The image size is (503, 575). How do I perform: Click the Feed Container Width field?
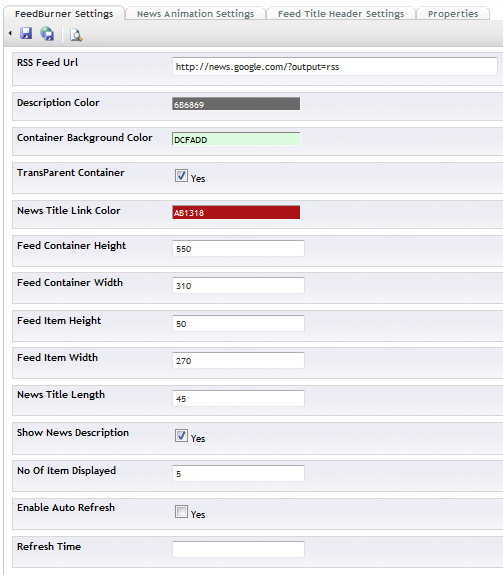(238, 286)
